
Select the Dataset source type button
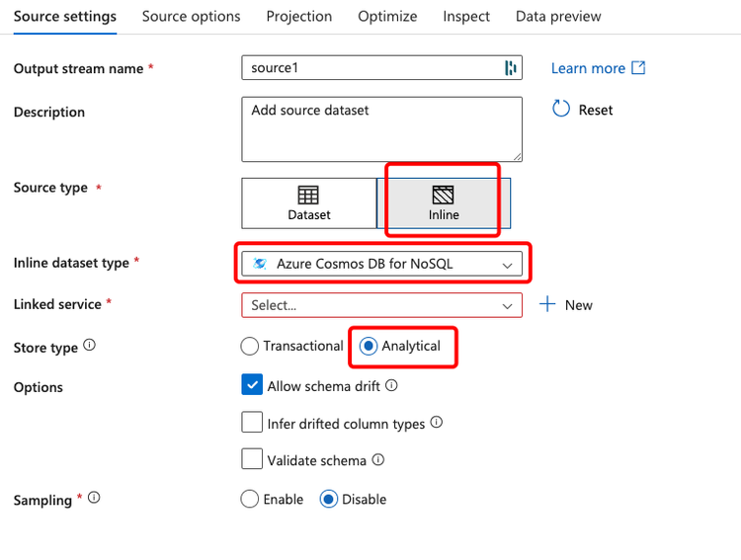(309, 203)
